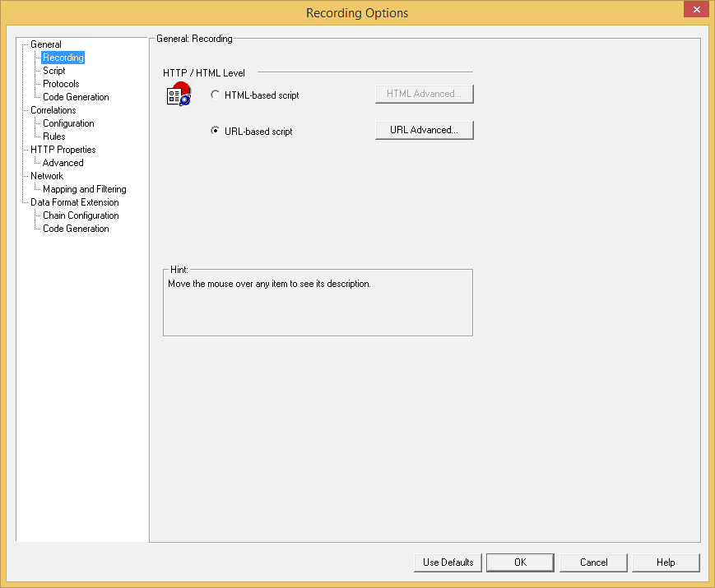Open the URL Advanced settings
This screenshot has height=588, width=715.
tap(424, 130)
